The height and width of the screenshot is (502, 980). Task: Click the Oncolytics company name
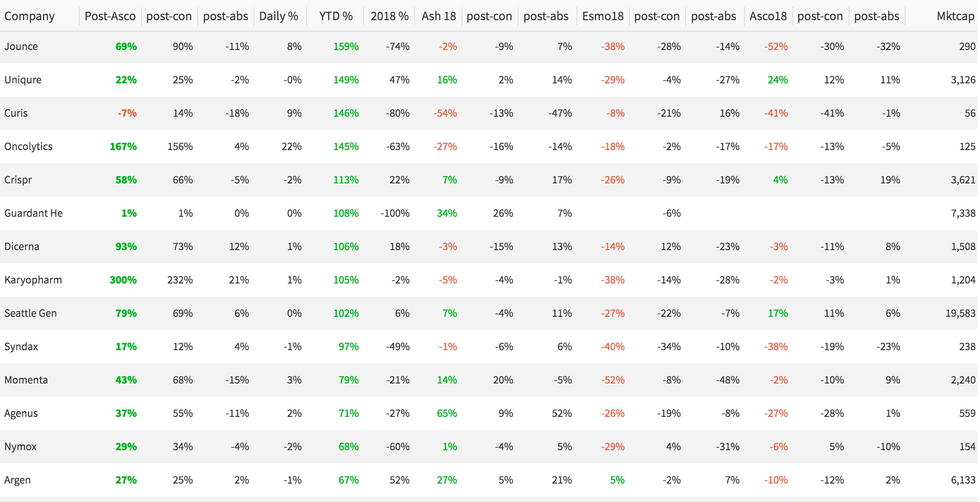tap(28, 147)
